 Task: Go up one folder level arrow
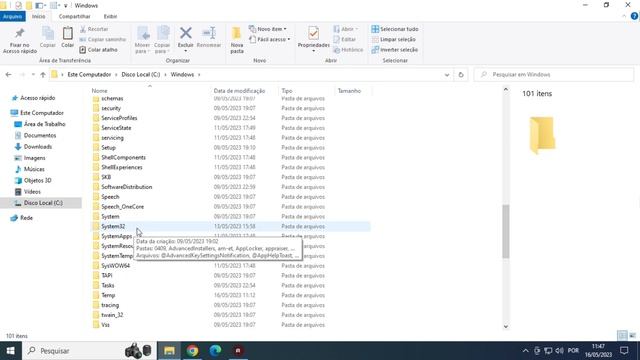click(x=43, y=75)
